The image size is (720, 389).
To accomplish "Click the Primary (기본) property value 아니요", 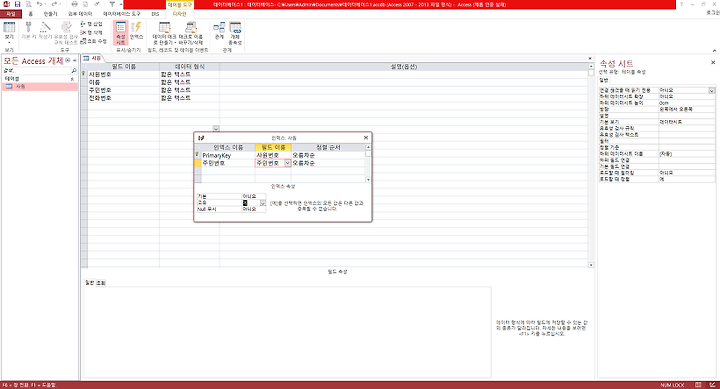I will [x=253, y=196].
